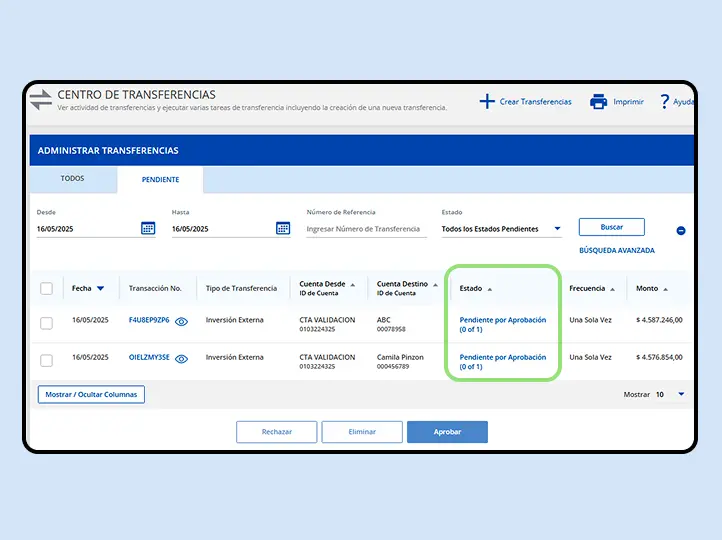Click the transfer arrows icon beside Centro de Transferencias
This screenshot has height=540, width=722.
(41, 99)
